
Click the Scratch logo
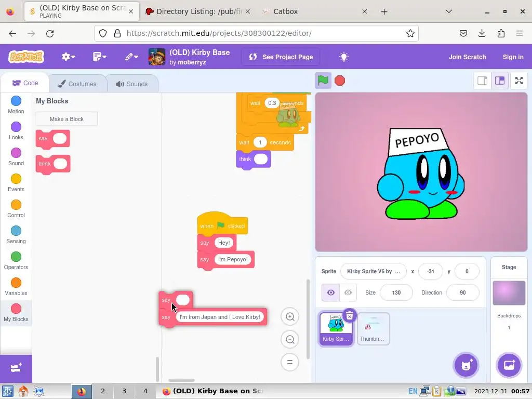pos(26,57)
